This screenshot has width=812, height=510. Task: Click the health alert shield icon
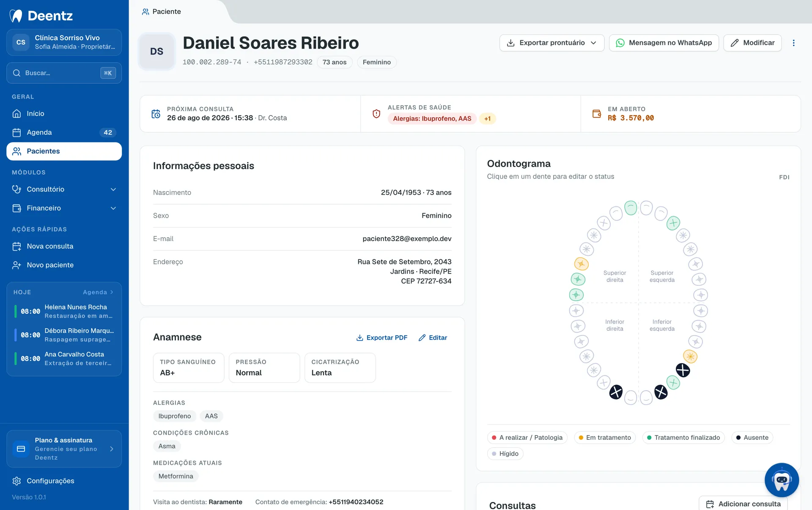coord(376,114)
